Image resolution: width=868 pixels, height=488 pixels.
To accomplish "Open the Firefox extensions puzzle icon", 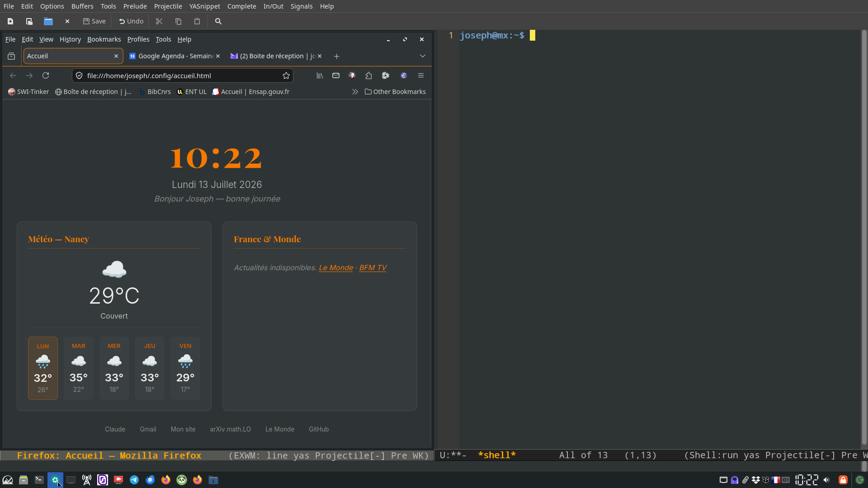I will coord(369,75).
